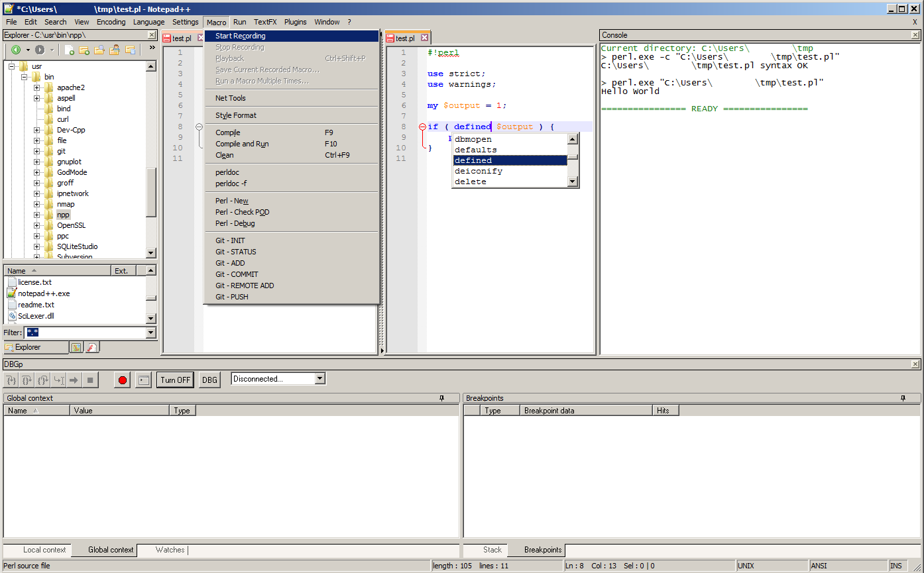
Task: Click the New File icon in Explorer toolbar
Action: (x=70, y=50)
